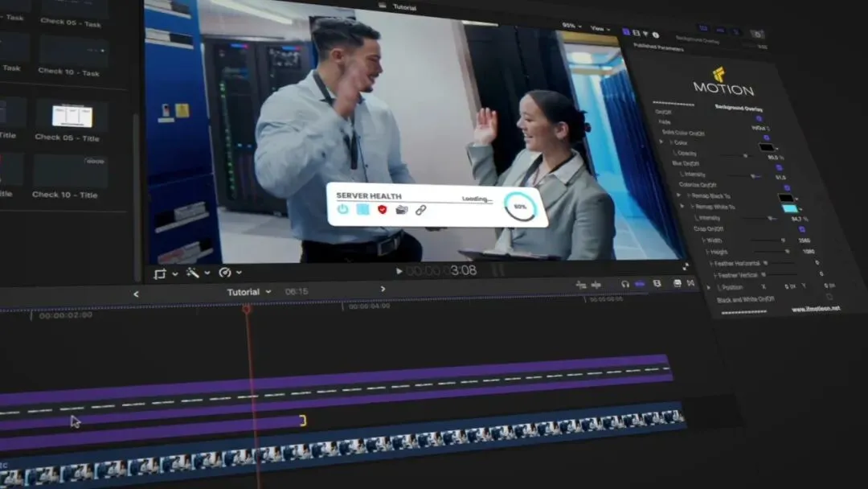Open the www.ifmotion.net link
The width and height of the screenshot is (868, 489).
tap(816, 309)
